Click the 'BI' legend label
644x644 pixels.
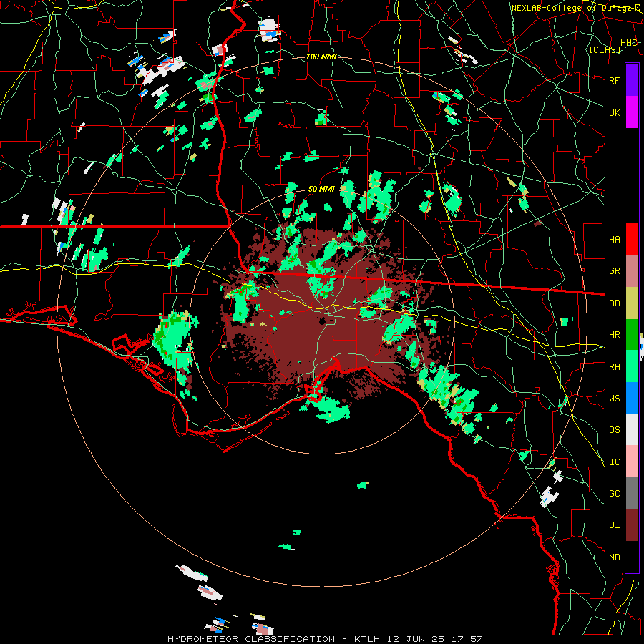pos(614,525)
